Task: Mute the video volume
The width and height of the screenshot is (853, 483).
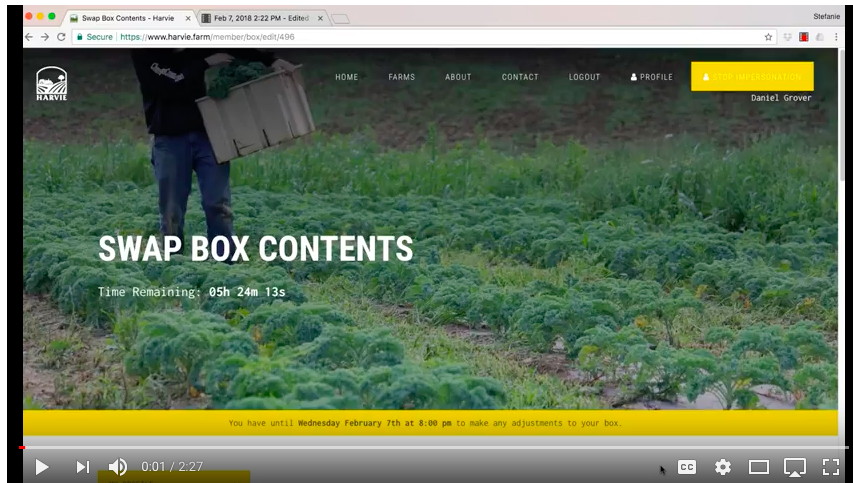Action: (118, 467)
